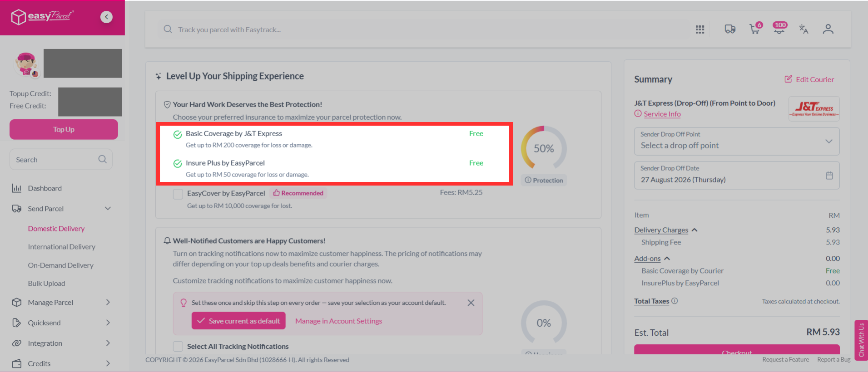Click the 50% protection gauge
Viewport: 868px width, 372px height.
coord(544,148)
